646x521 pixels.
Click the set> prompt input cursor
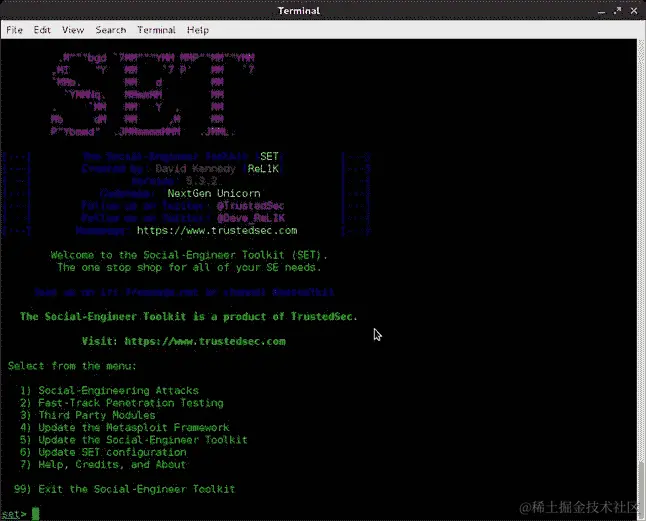tap(35, 514)
